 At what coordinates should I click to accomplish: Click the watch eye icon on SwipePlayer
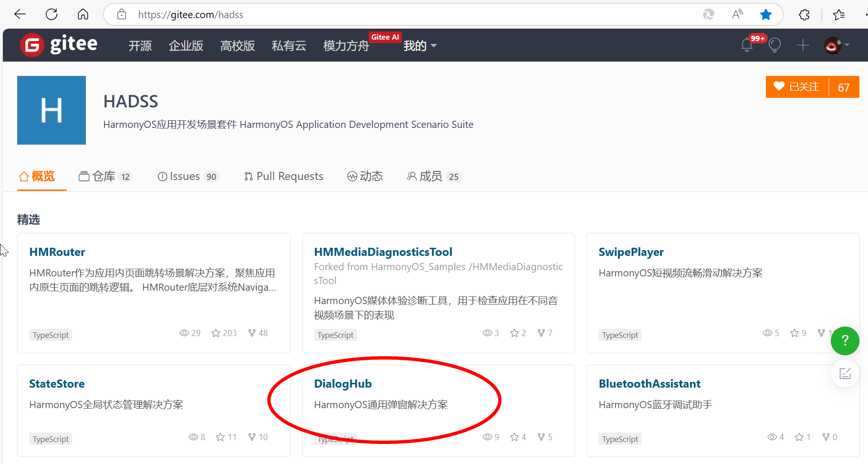click(767, 333)
